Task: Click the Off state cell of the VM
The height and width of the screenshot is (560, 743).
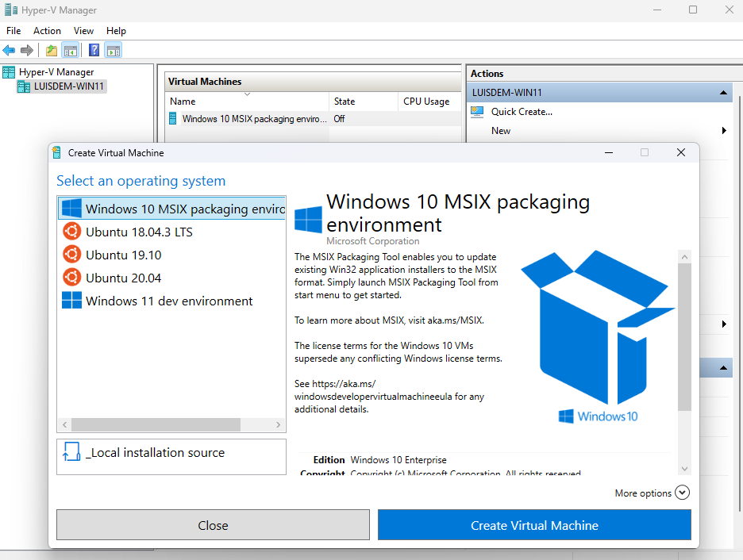Action: click(x=339, y=119)
